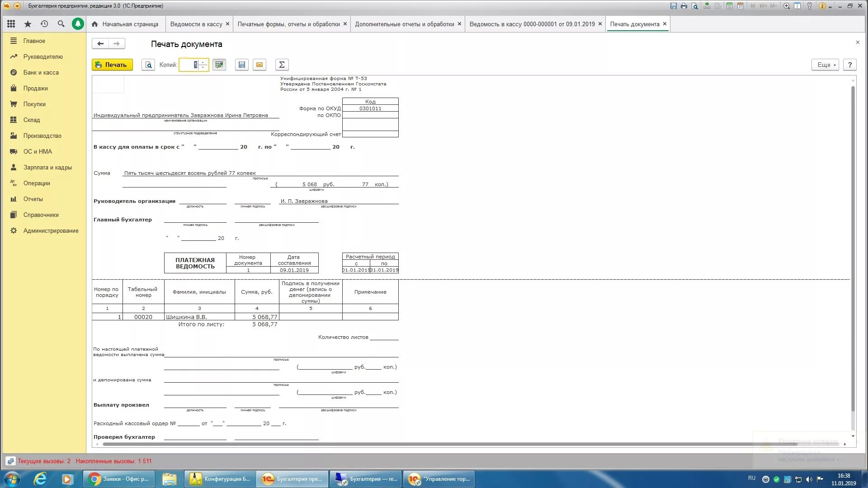Click the search magnifier icon
This screenshot has width=868, height=488.
pyautogui.click(x=61, y=24)
